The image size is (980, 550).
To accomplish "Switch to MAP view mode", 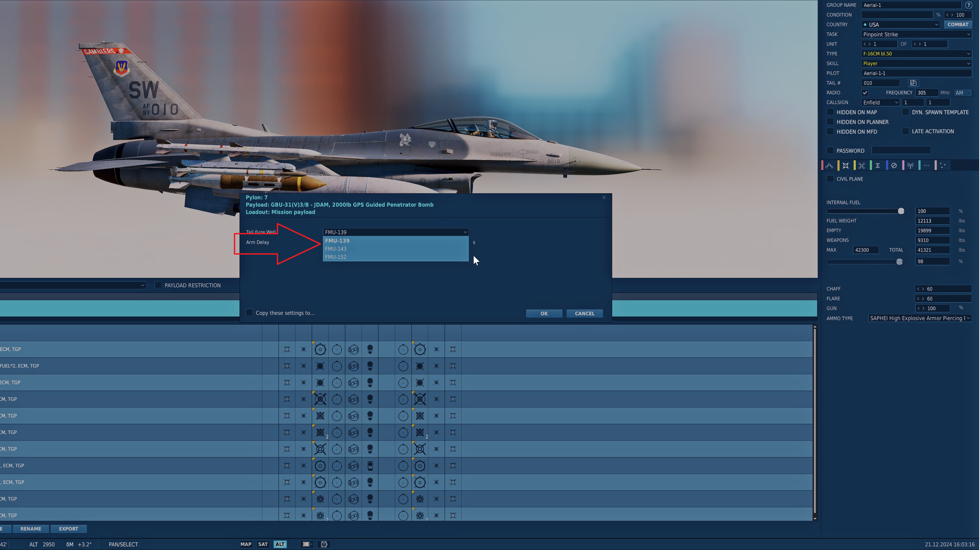I will click(246, 544).
